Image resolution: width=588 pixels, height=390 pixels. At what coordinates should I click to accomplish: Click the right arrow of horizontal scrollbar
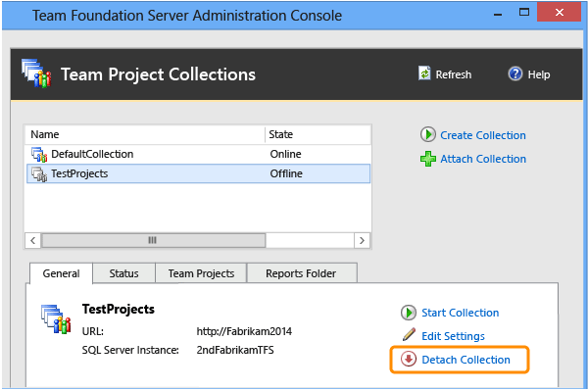click(362, 240)
